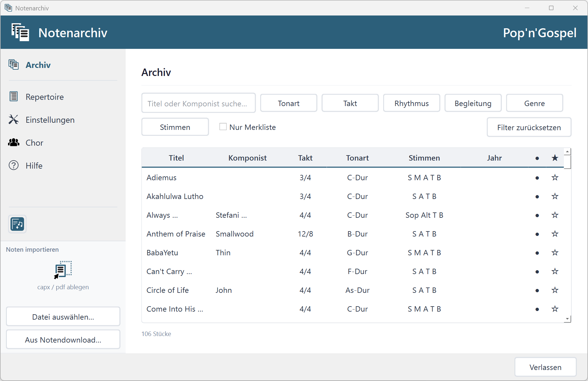Sort by the Stimmen column header
This screenshot has height=381, width=588.
pos(424,158)
